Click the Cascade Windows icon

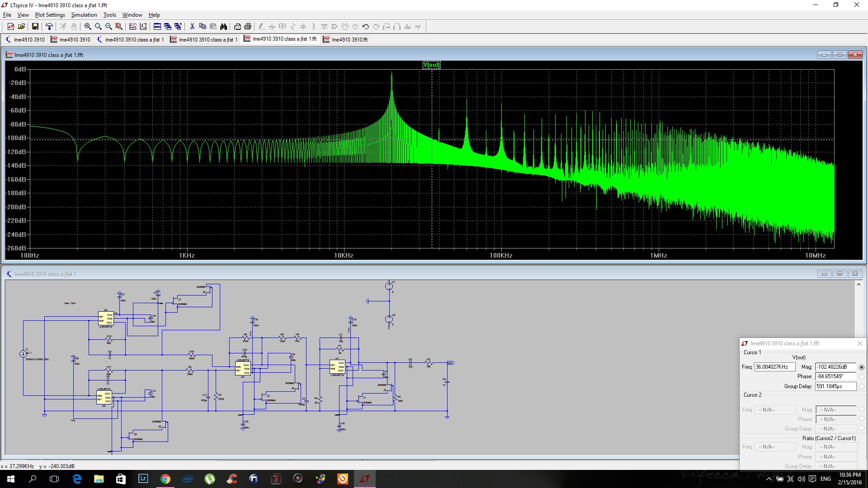click(167, 27)
